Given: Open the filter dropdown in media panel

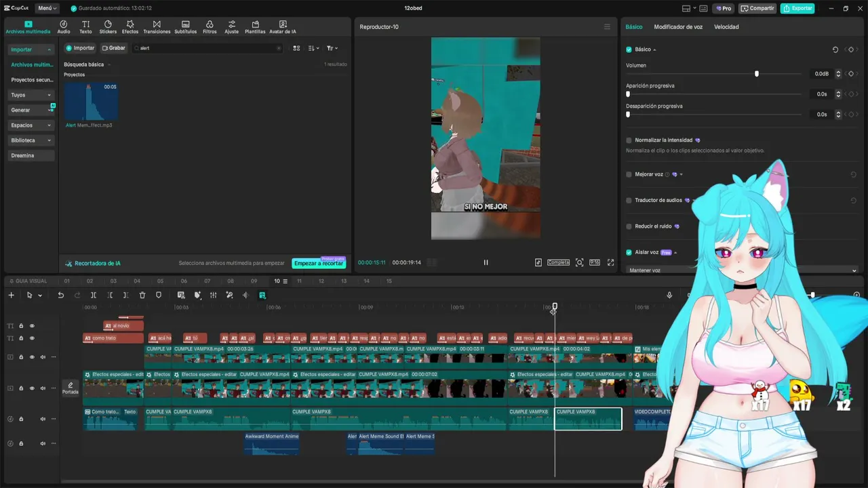Looking at the screenshot, I should (332, 48).
